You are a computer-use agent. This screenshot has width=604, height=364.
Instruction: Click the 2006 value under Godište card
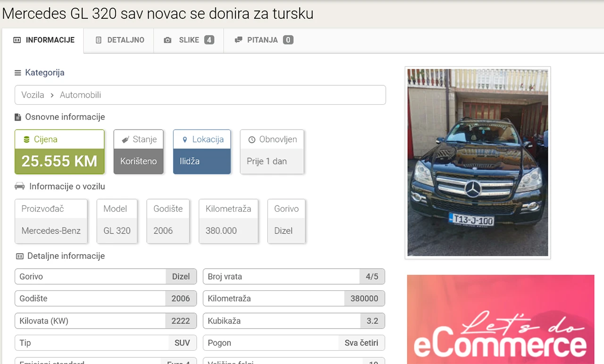163,231
